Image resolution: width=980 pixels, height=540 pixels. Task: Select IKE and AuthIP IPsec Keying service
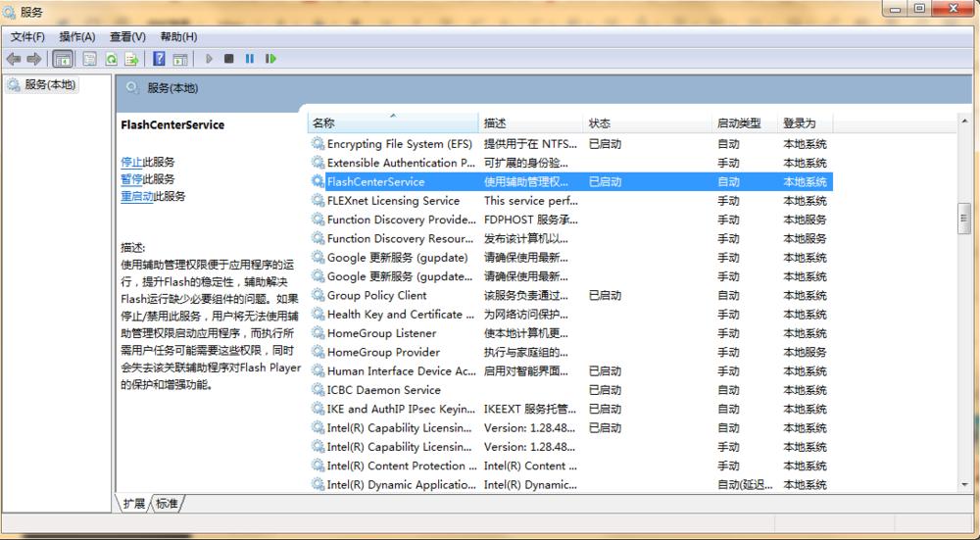pyautogui.click(x=570, y=409)
